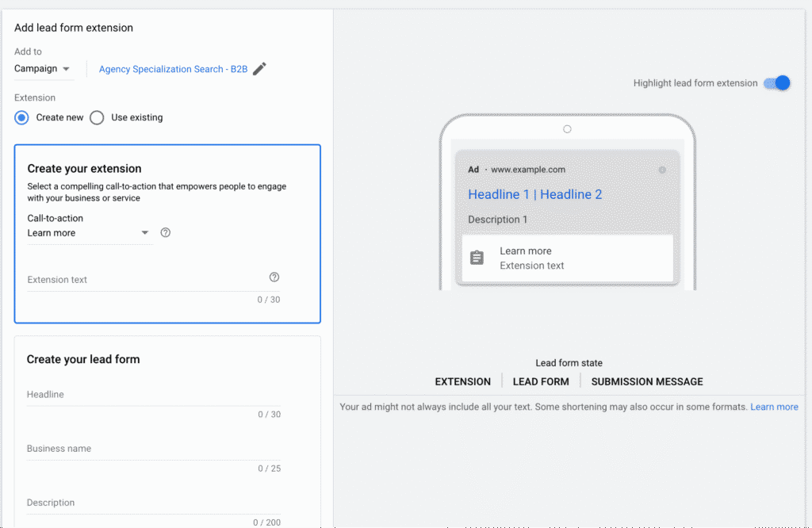This screenshot has width=812, height=528.
Task: Select the clipboard lead form icon in preview
Action: click(476, 257)
